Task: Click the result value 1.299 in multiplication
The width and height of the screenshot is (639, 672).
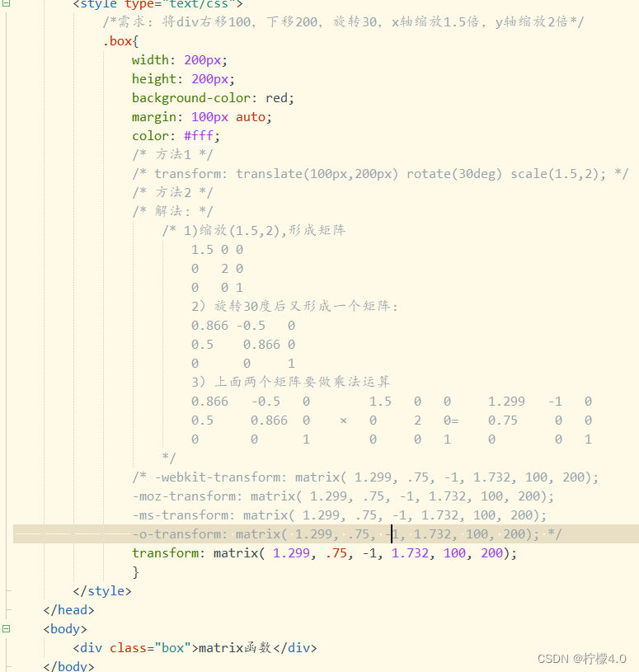Action: coord(506,402)
